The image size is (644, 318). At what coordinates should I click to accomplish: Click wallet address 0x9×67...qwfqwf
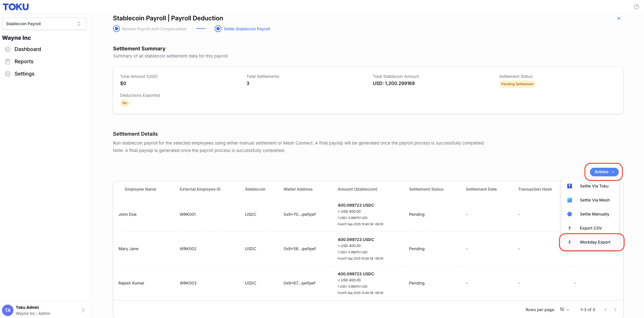299,283
